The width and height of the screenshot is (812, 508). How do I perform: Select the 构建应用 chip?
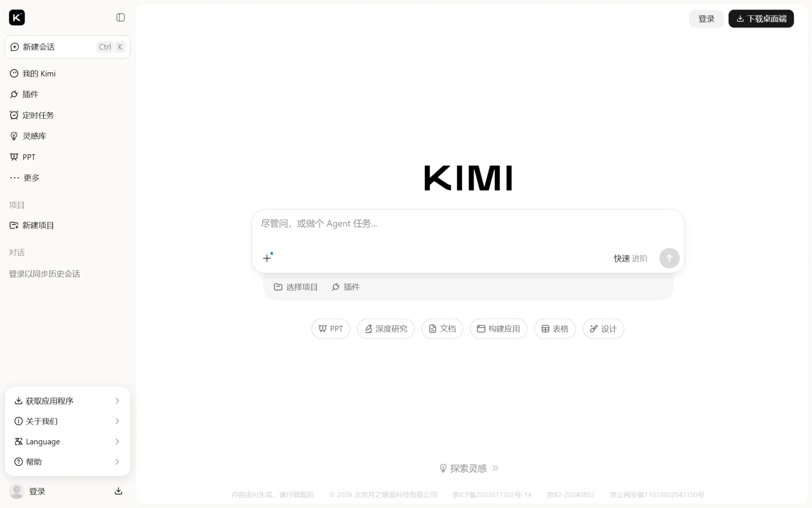point(498,329)
